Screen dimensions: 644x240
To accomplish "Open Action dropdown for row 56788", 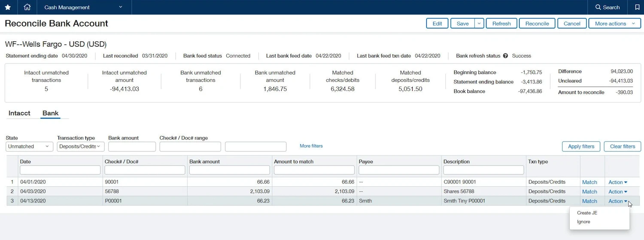I will [618, 192].
